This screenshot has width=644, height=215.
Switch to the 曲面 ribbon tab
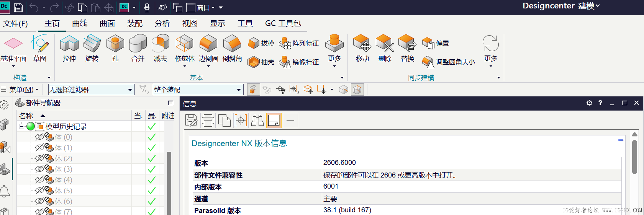(x=107, y=23)
